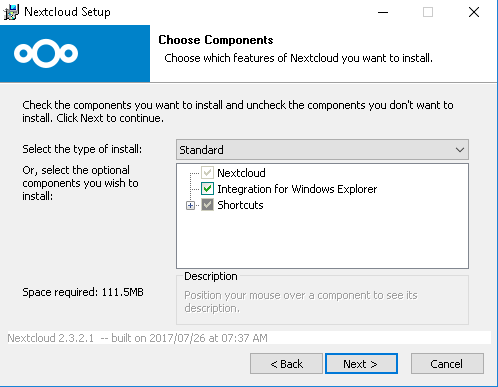Toggle the Shortcuts component checkbox
The height and width of the screenshot is (387, 498).
pyautogui.click(x=207, y=205)
